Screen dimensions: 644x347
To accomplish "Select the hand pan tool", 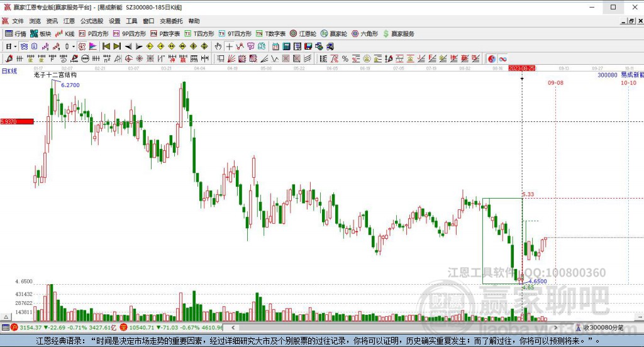I will click(218, 47).
